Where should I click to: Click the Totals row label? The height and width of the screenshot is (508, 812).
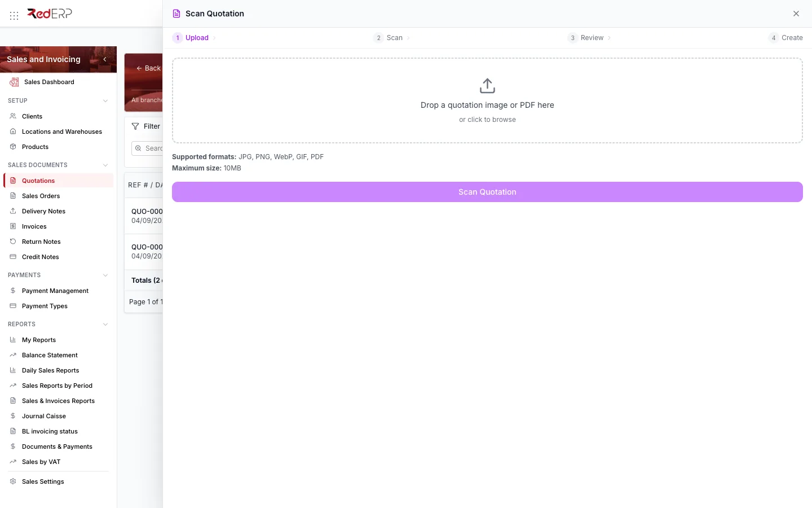[147, 281]
